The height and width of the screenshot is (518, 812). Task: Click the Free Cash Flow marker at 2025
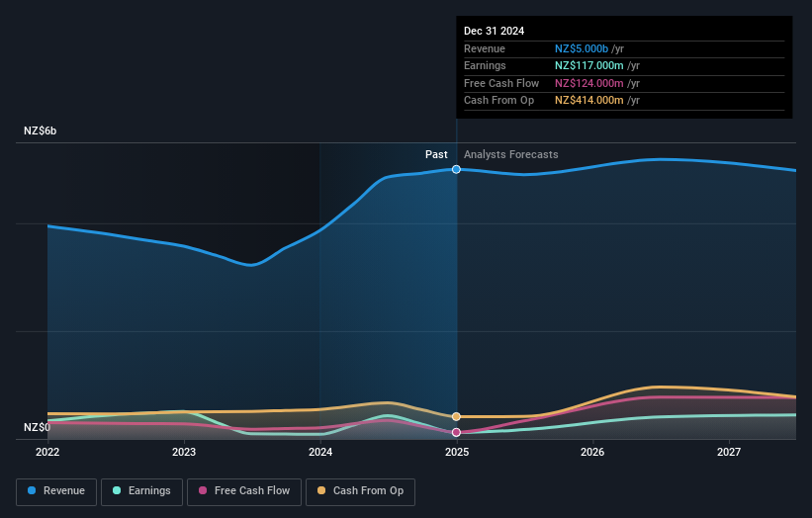[x=456, y=432]
